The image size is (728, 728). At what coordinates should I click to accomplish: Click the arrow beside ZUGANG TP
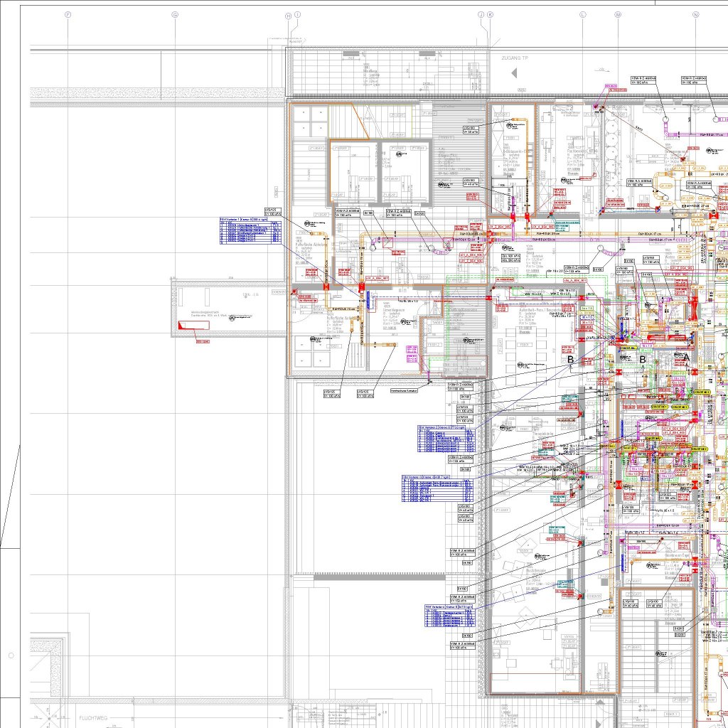(514, 73)
